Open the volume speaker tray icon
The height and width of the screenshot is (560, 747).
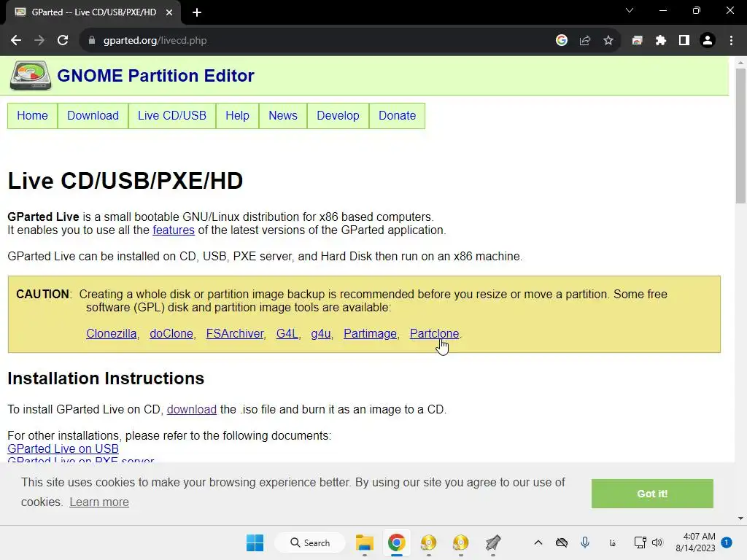657,542
